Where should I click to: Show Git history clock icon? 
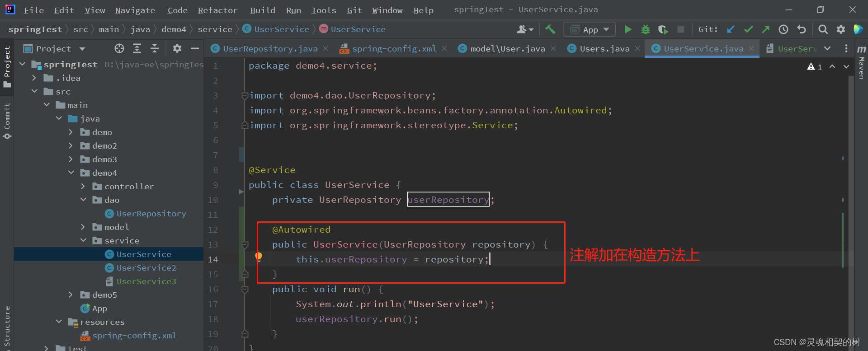pyautogui.click(x=783, y=29)
